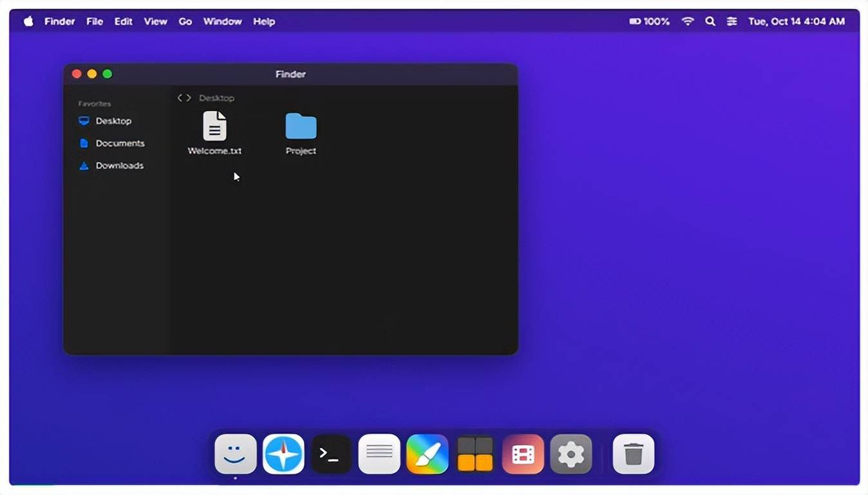Open the Terminal app in dock
Viewport: 868px width, 495px height.
[x=331, y=454]
